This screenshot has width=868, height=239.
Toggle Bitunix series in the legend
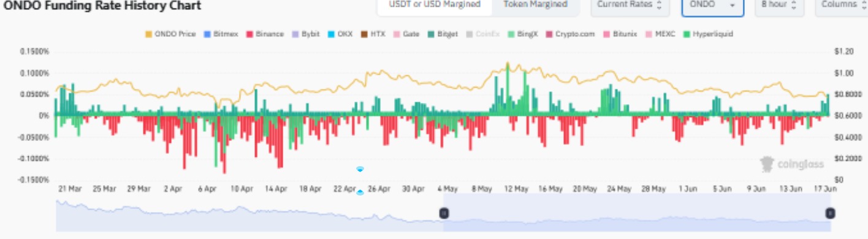coord(621,34)
